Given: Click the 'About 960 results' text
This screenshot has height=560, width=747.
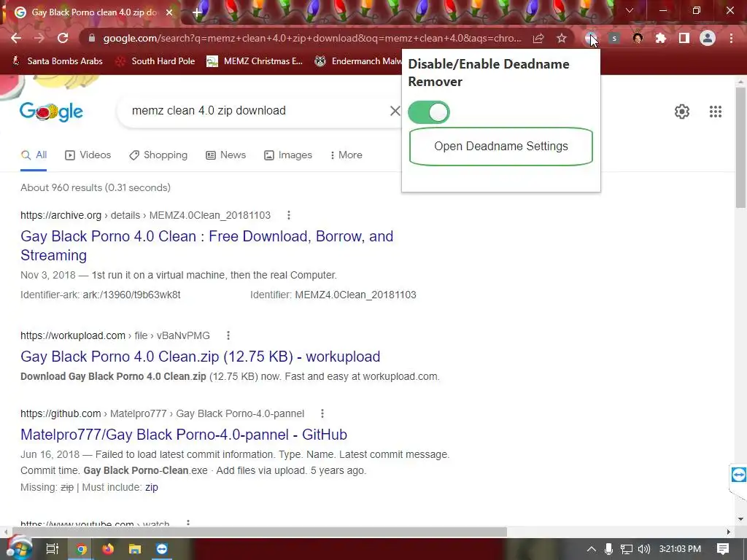Looking at the screenshot, I should 96,187.
